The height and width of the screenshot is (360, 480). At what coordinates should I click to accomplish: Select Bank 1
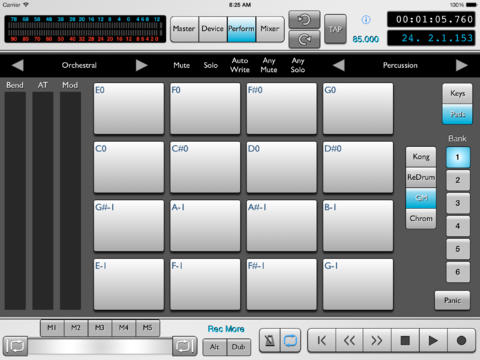coord(458,157)
